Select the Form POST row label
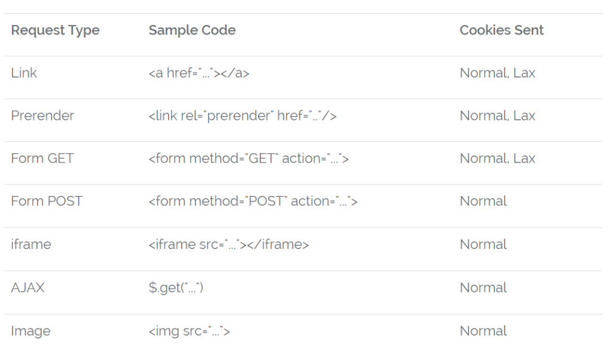Screen dimensions: 610x364 [x=47, y=201]
